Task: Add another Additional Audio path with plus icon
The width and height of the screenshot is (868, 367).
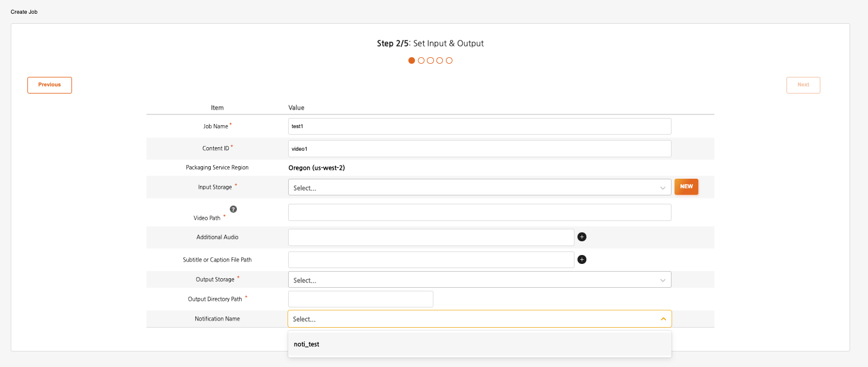Action: (x=582, y=237)
